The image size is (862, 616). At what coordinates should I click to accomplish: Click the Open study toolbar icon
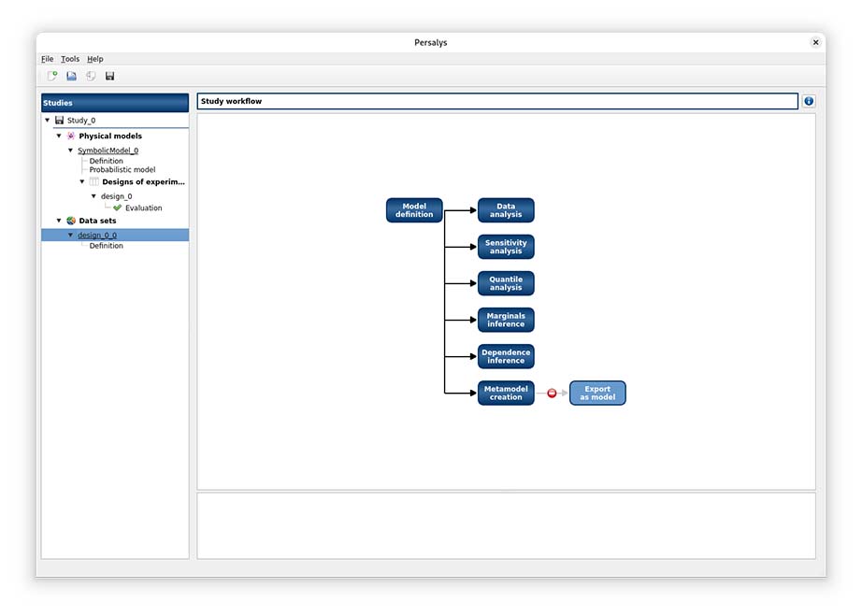tap(71, 76)
